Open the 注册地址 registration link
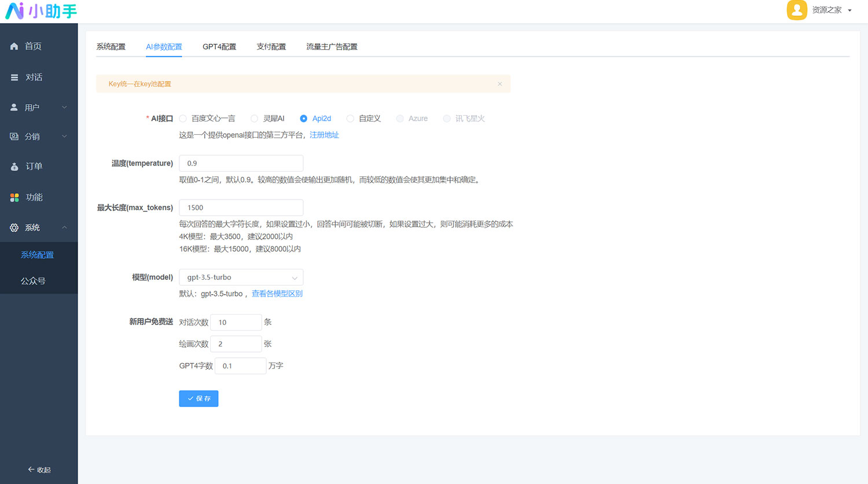This screenshot has width=868, height=484. 323,134
